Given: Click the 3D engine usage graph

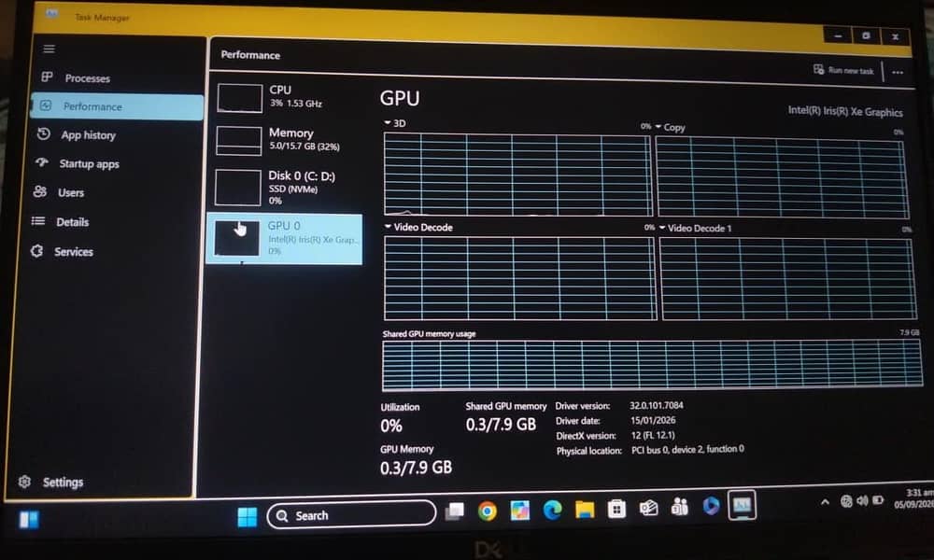Looking at the screenshot, I should point(517,175).
